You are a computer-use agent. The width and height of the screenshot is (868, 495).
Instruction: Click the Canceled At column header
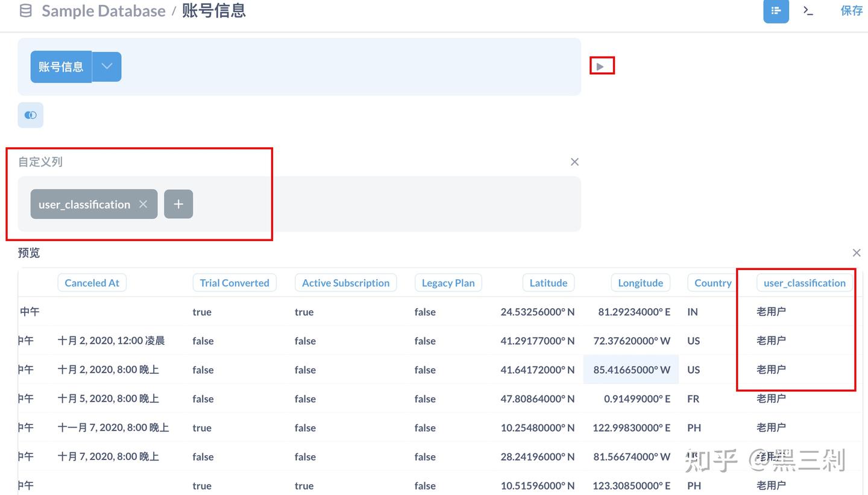(92, 282)
